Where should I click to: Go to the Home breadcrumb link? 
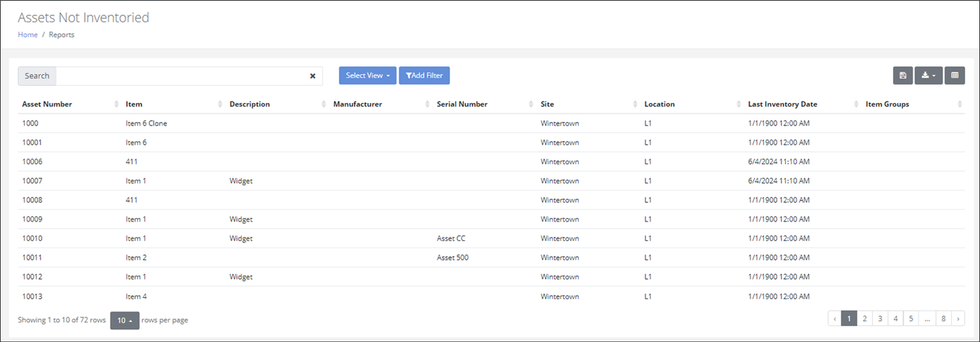[27, 34]
